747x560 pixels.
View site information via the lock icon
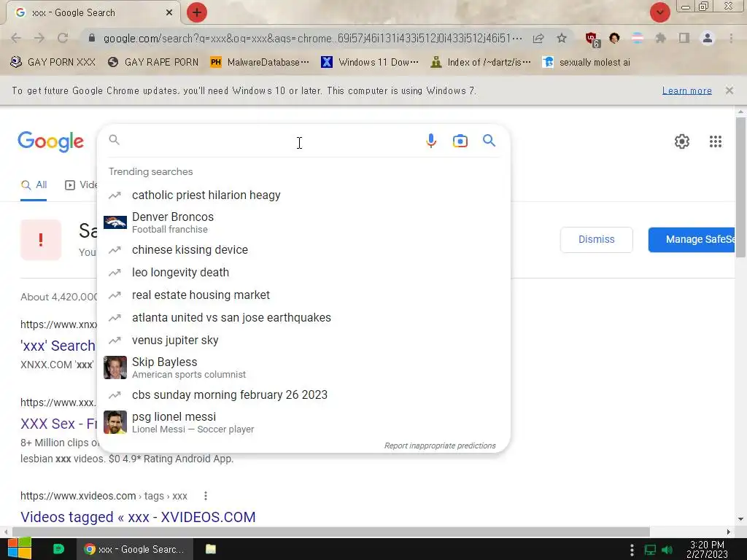(x=92, y=38)
